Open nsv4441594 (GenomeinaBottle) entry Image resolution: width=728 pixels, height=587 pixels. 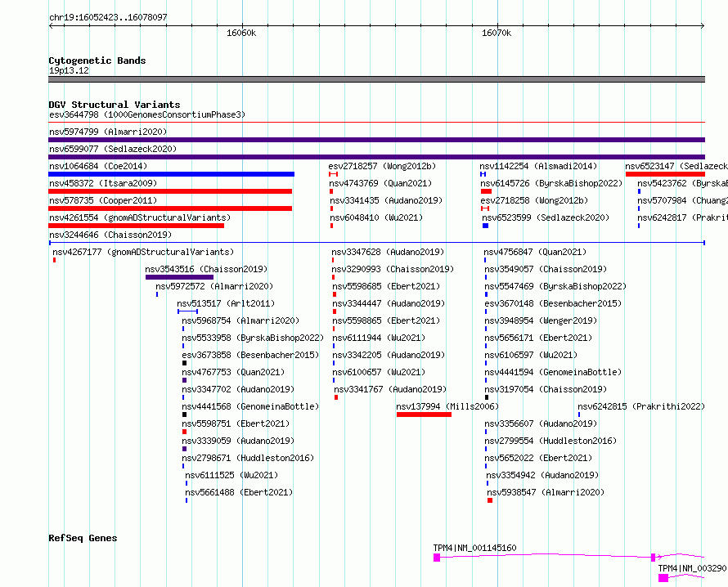(553, 372)
